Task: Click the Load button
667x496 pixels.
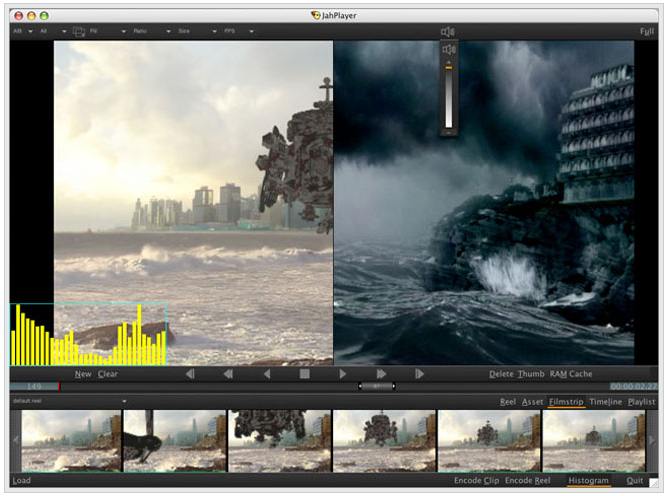Action: [22, 481]
